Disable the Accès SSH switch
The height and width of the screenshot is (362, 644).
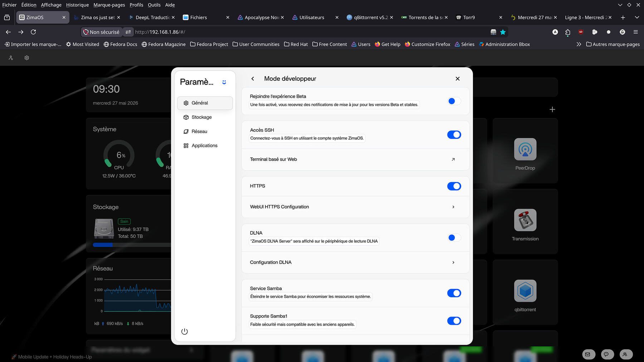pyautogui.click(x=454, y=135)
